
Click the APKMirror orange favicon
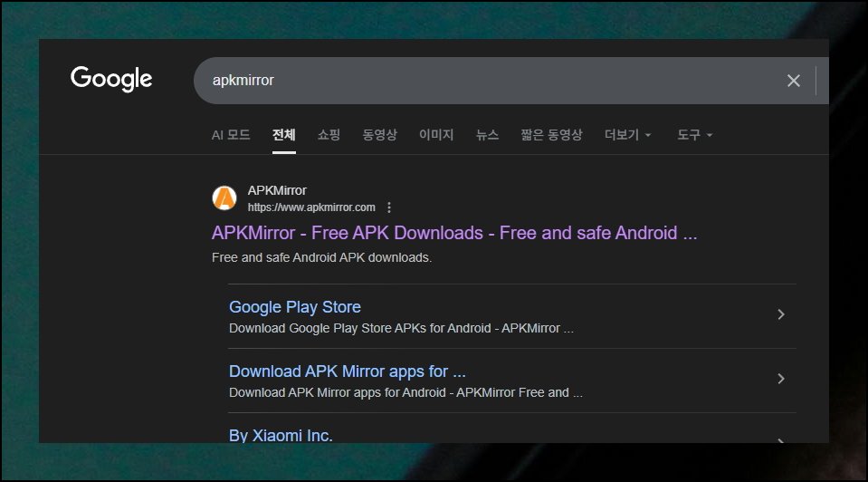point(224,198)
